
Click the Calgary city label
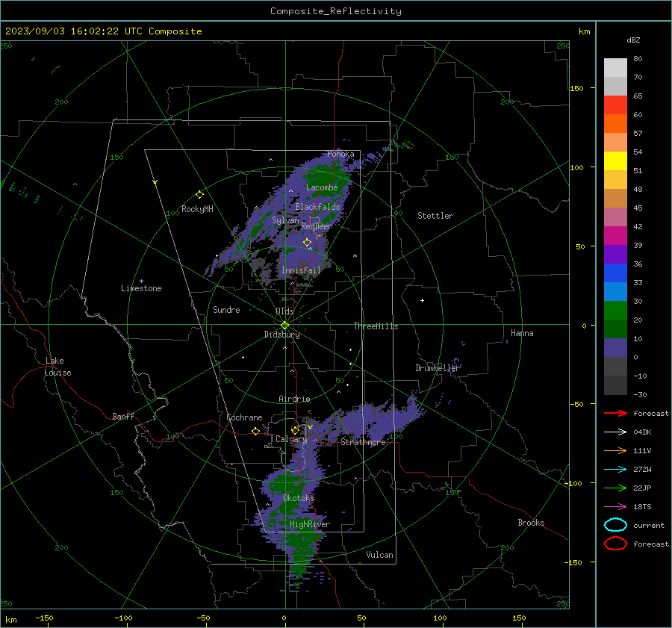(291, 439)
